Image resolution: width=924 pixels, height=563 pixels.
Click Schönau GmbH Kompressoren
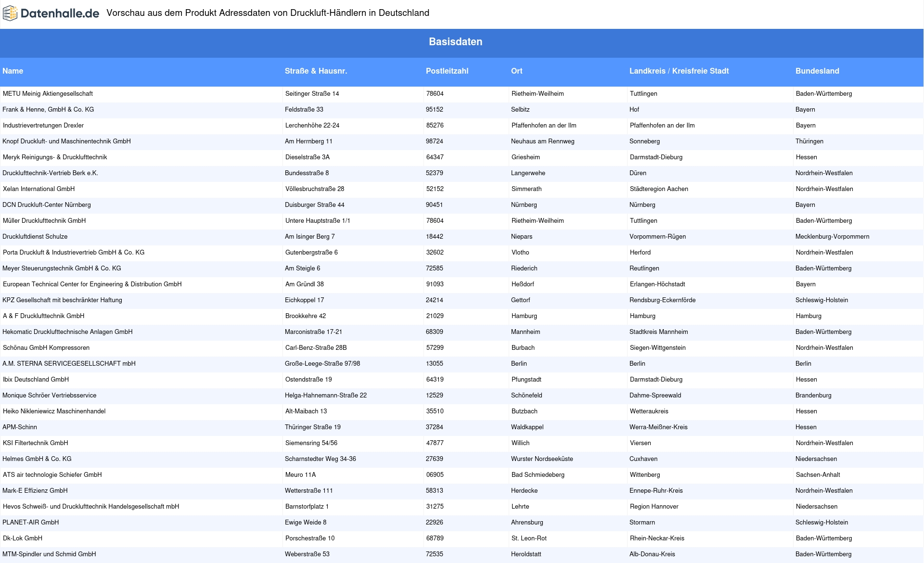[46, 348]
